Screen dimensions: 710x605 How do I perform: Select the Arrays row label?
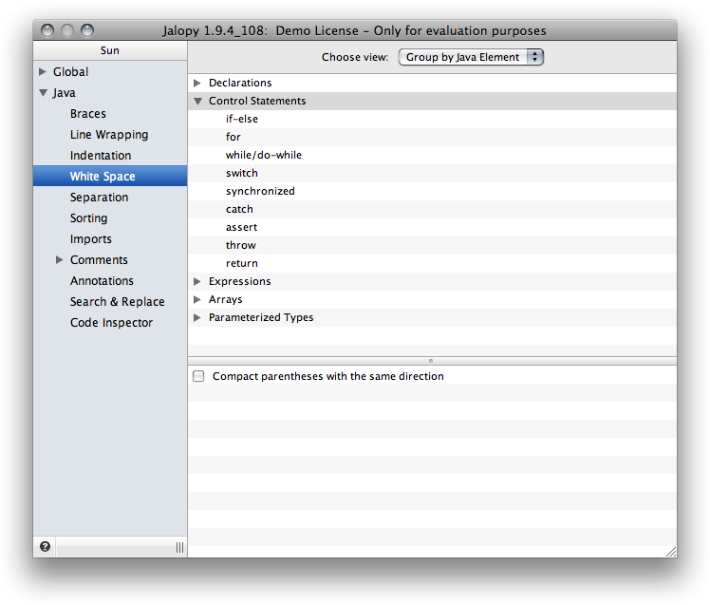pos(225,299)
